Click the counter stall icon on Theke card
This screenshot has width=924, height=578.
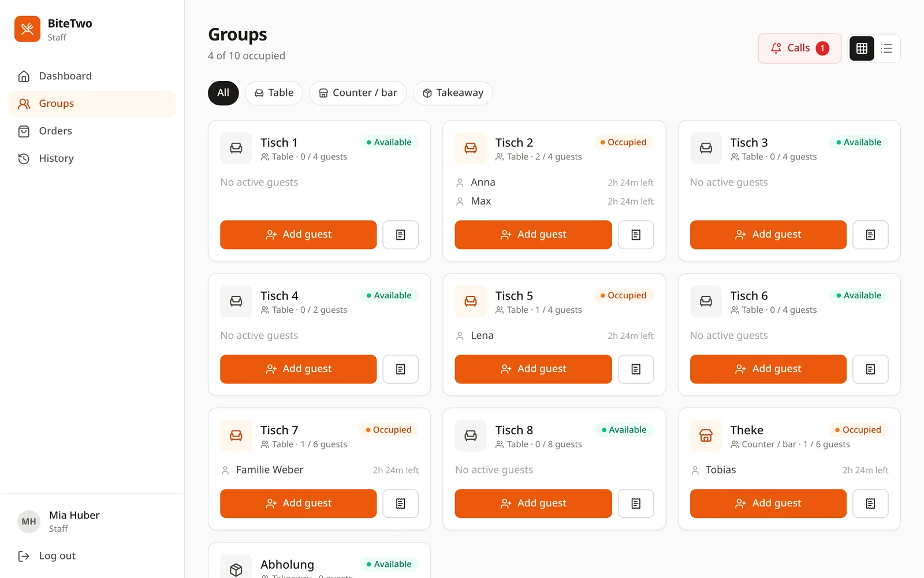coord(706,436)
